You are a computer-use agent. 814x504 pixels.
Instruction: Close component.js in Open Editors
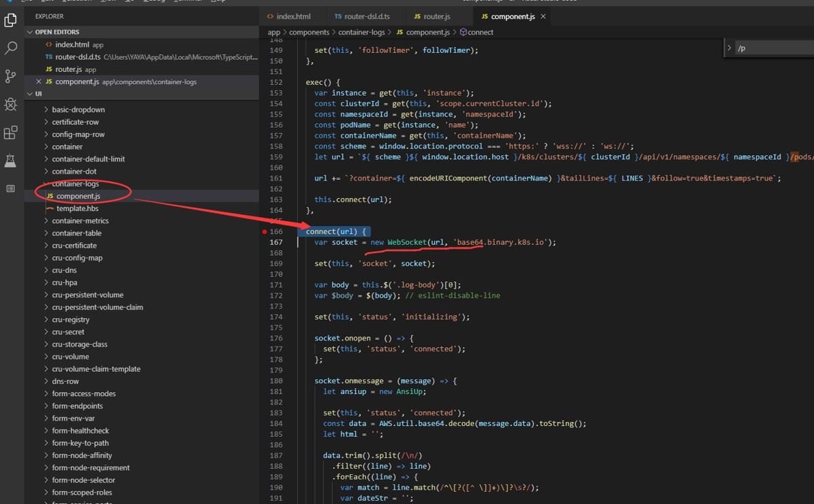pyautogui.click(x=39, y=82)
